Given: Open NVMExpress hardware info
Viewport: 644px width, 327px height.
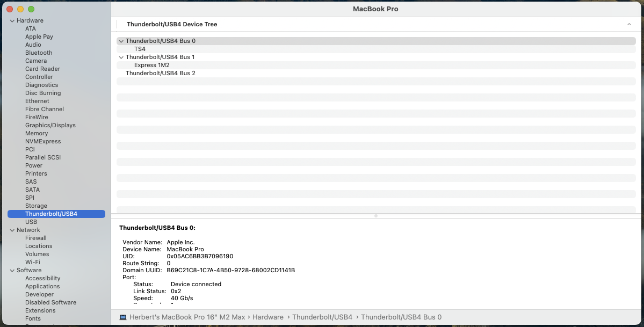Looking at the screenshot, I should pos(43,141).
